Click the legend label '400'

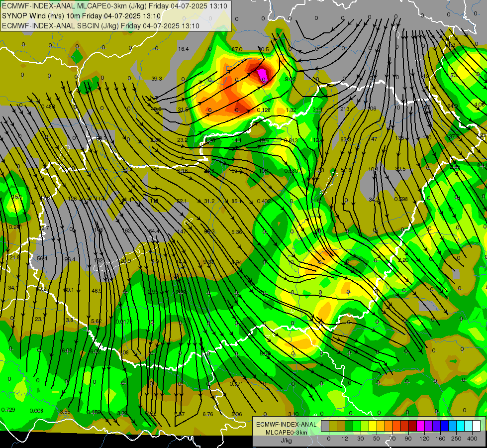[x=472, y=439]
